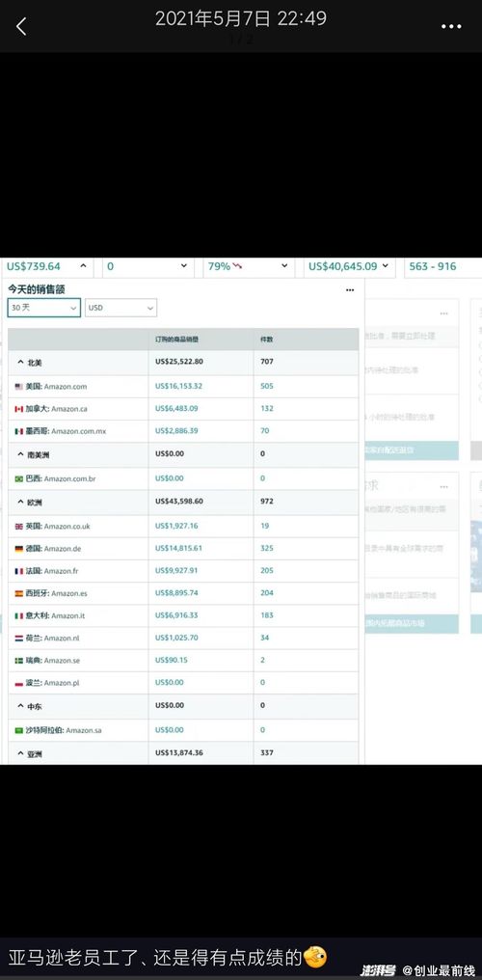Open the 英国: Amazon.co.uk marketplace link
This screenshot has width=482, height=980.
(58, 527)
